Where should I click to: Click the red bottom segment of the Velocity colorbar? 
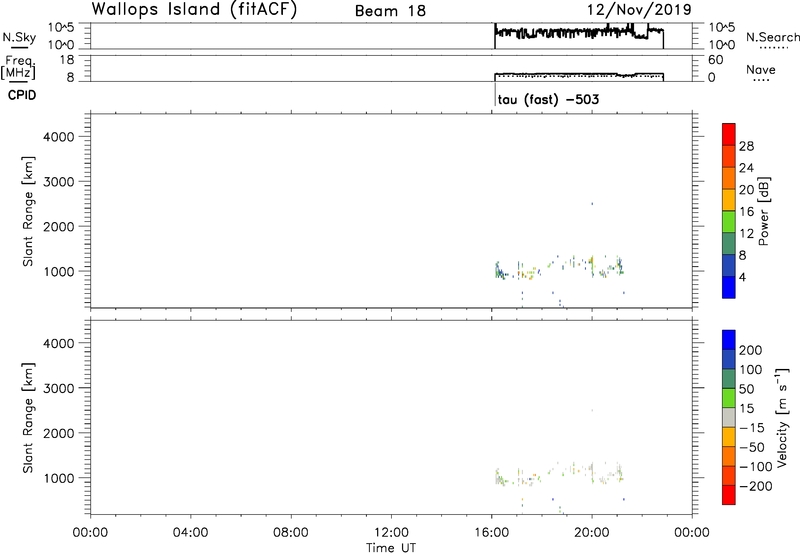click(729, 495)
